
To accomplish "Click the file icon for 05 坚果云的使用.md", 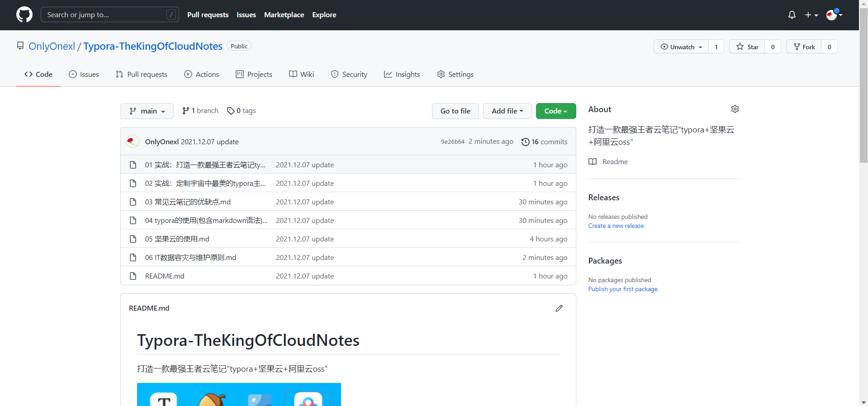I will tap(133, 239).
